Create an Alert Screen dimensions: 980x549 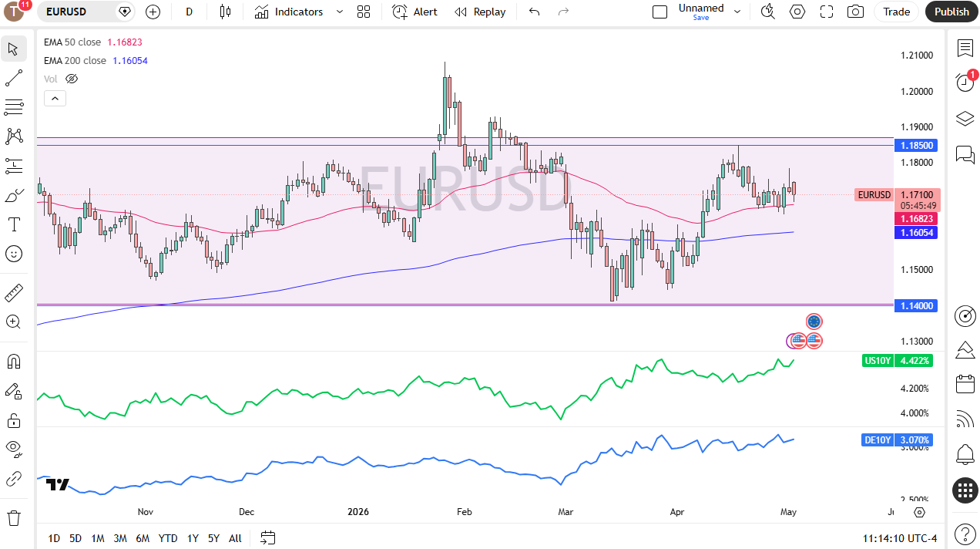[414, 12]
